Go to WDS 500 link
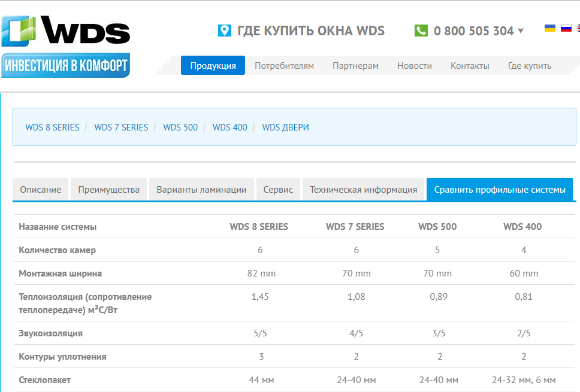The image size is (580, 392). coord(180,127)
